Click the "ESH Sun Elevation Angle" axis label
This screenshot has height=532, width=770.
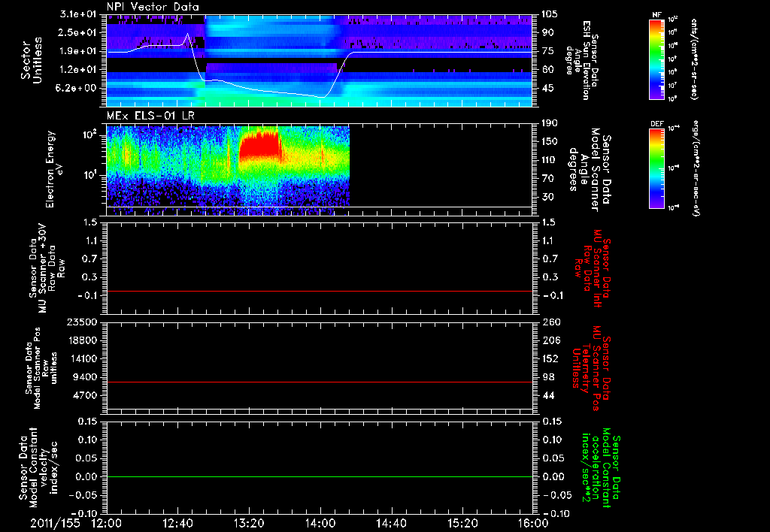pos(582,60)
